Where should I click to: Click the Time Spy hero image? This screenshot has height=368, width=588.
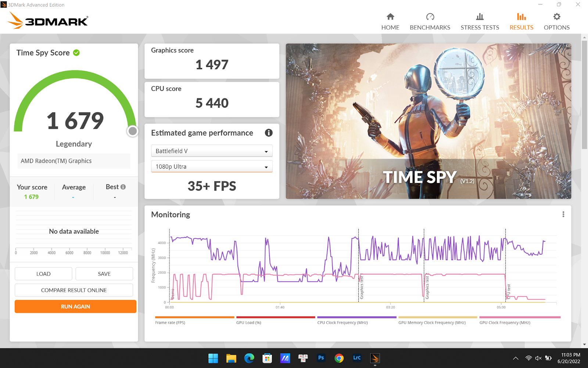(x=429, y=121)
